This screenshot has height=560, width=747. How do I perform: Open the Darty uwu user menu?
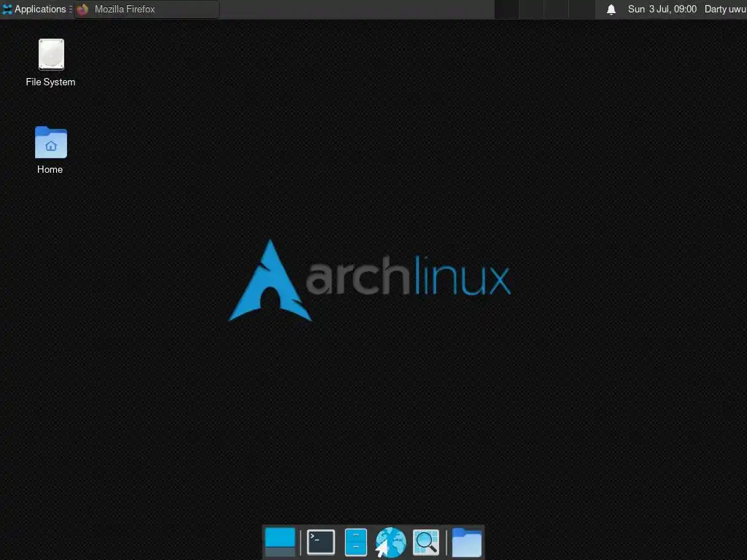(725, 9)
